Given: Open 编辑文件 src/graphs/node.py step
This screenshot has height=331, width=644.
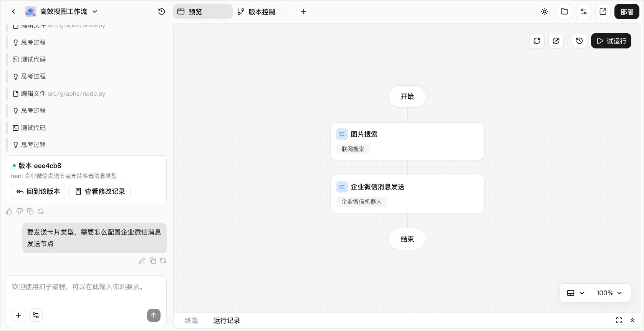Looking at the screenshot, I should [x=59, y=93].
